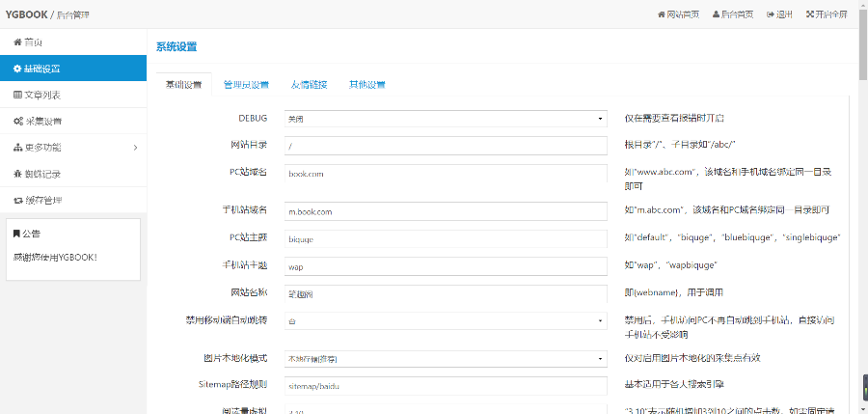
Task: Switch to the 友情链接 tab
Action: (x=310, y=85)
